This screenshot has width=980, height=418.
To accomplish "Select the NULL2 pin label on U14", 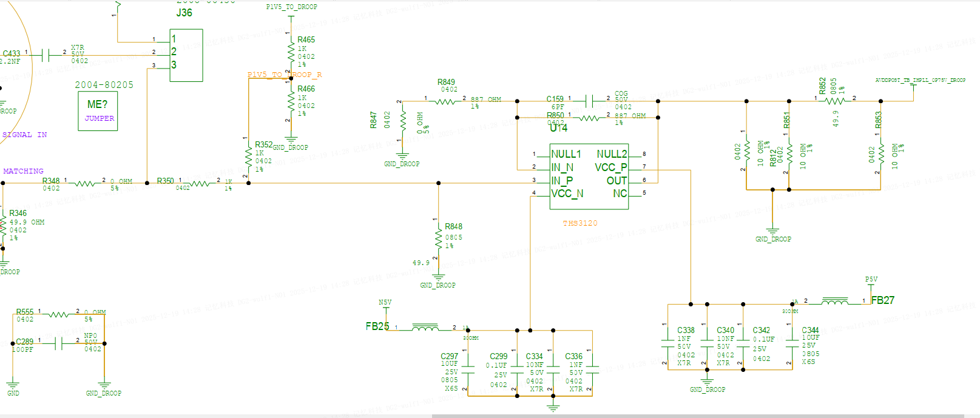I will click(612, 154).
